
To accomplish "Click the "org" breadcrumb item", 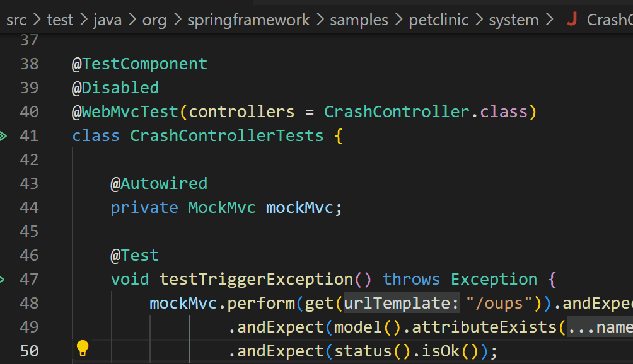I will coord(154,19).
